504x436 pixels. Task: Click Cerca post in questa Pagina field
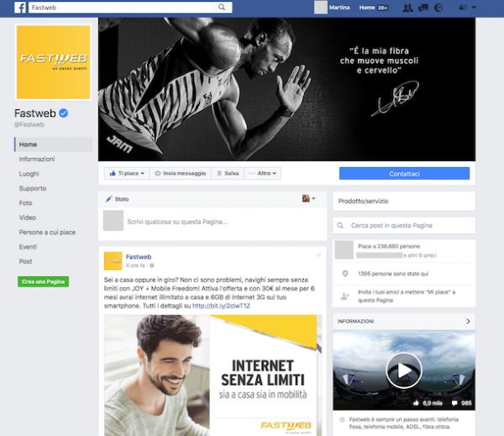404,225
